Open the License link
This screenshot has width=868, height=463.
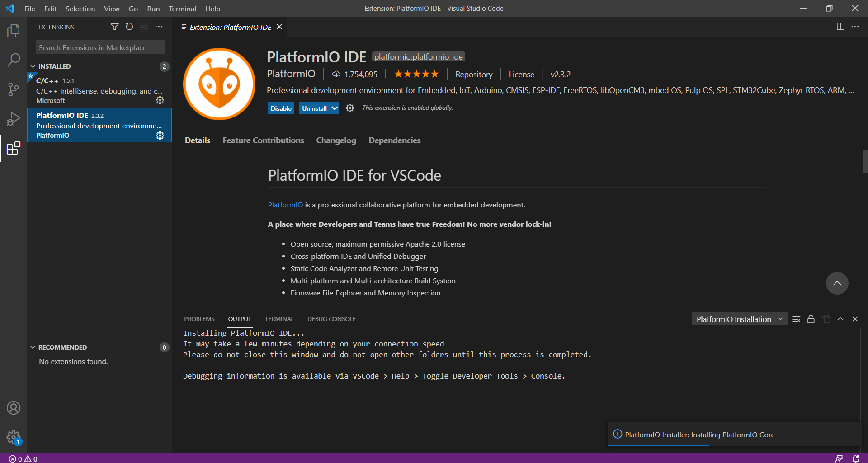click(522, 75)
